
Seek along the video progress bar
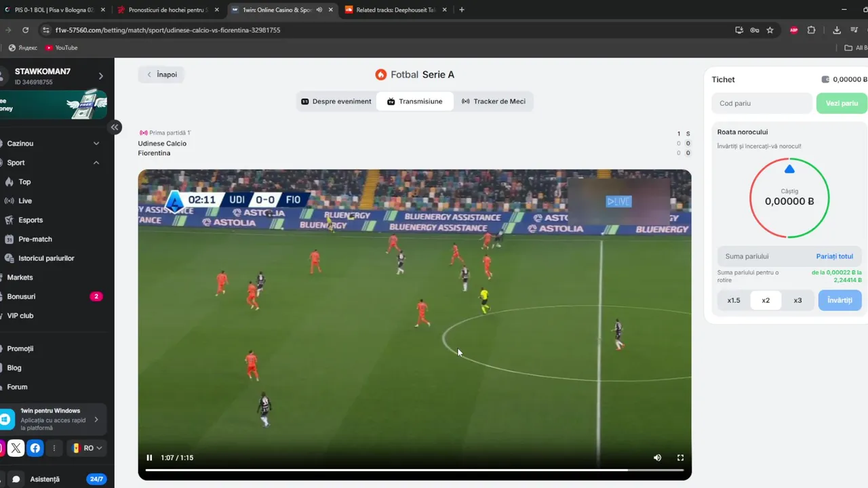414,470
